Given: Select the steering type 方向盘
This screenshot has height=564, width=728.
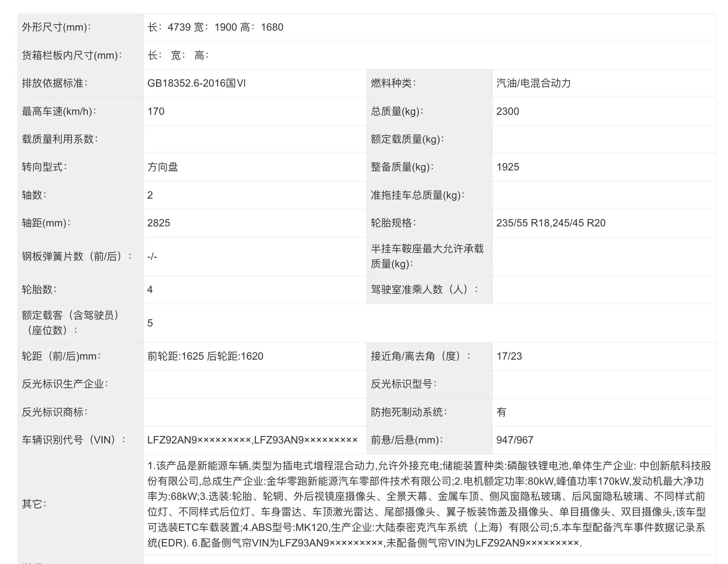Looking at the screenshot, I should (163, 167).
